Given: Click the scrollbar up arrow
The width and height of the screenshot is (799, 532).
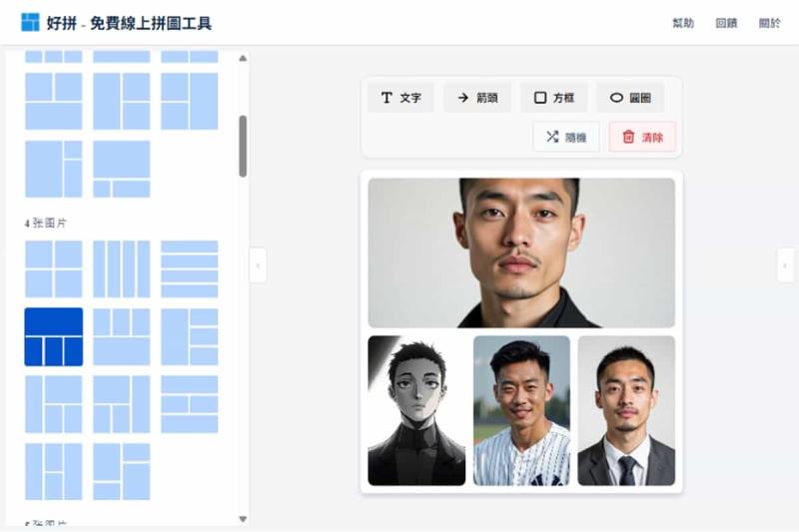Looking at the screenshot, I should tap(243, 58).
